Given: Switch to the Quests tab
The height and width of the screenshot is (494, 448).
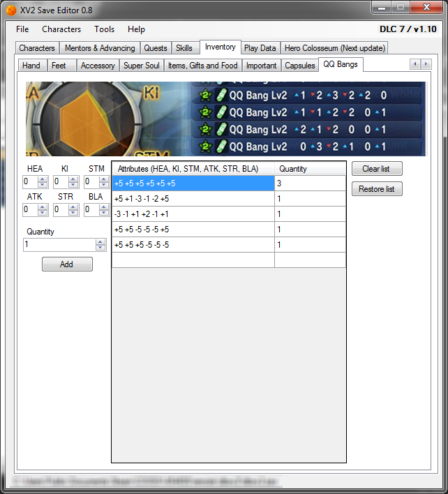Looking at the screenshot, I should [156, 48].
